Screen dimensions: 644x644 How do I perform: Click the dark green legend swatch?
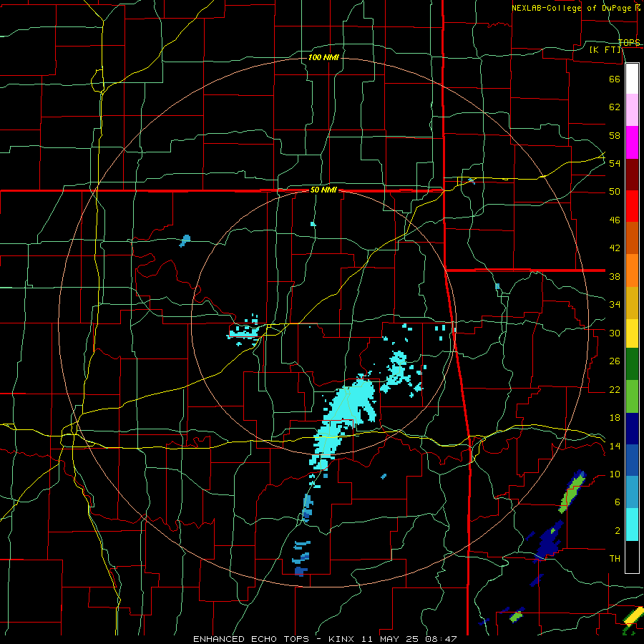pyautogui.click(x=632, y=364)
